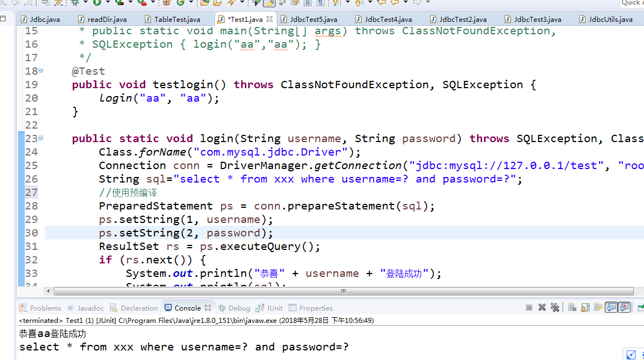
Task: Toggle Show Console When Standard Error Changes
Action: click(x=624, y=307)
